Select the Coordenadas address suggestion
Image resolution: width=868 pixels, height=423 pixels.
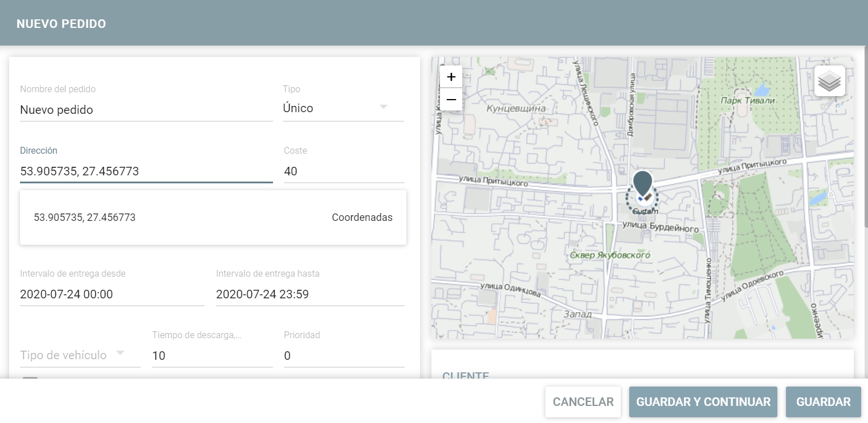(x=213, y=217)
